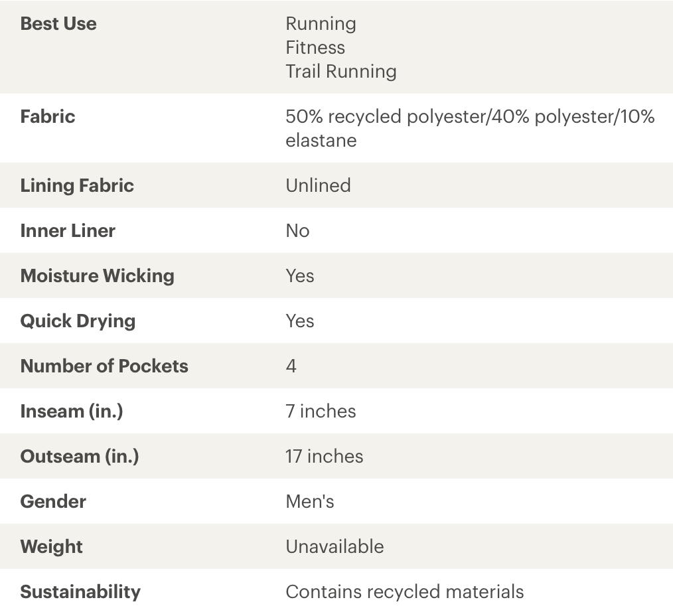
Task: Click the Contains recycled materials text
Action: pyautogui.click(x=405, y=592)
